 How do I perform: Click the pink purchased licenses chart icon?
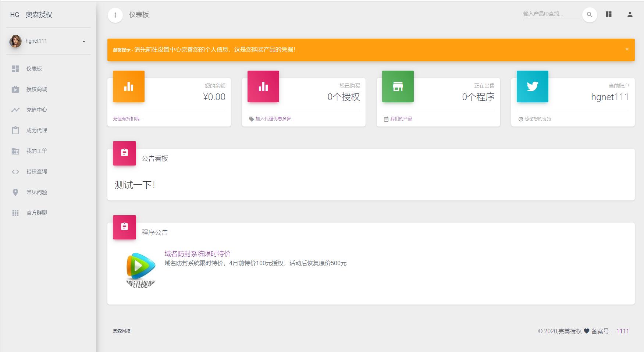pyautogui.click(x=263, y=86)
